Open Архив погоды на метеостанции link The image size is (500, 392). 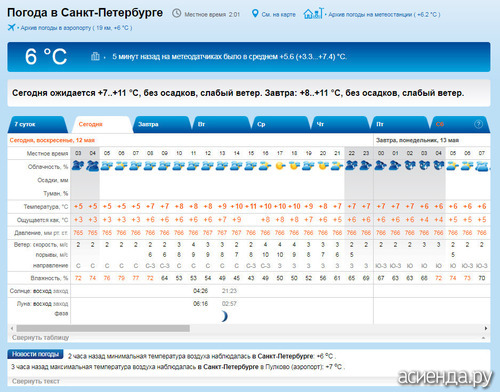[x=384, y=14]
